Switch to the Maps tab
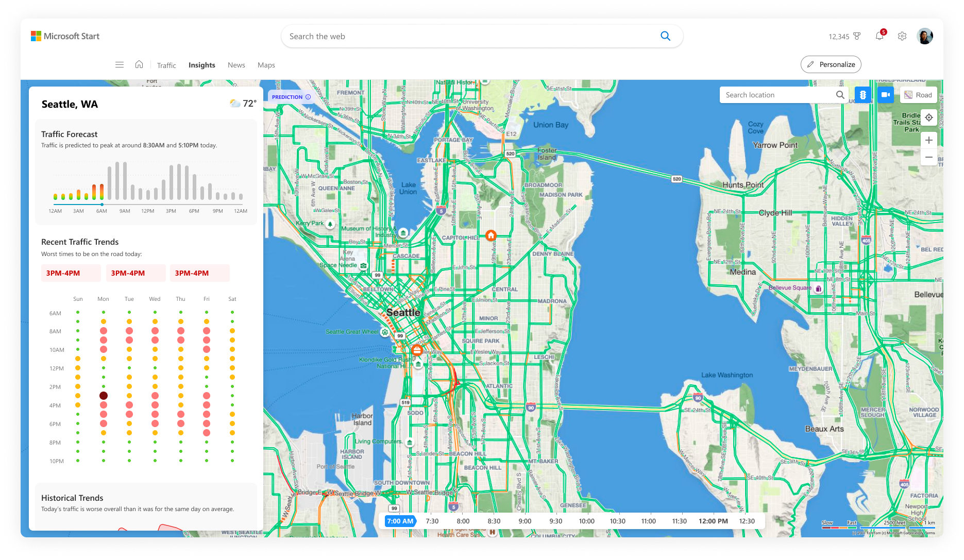The height and width of the screenshot is (560, 964). tap(266, 65)
